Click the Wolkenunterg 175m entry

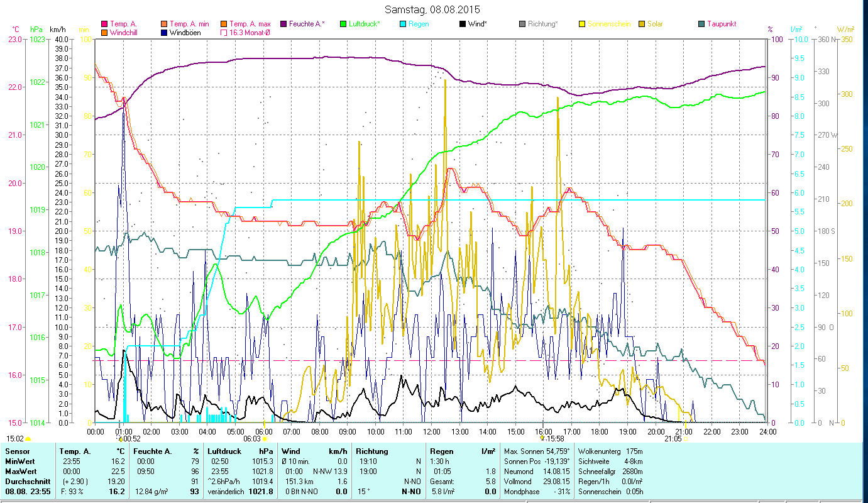click(610, 451)
